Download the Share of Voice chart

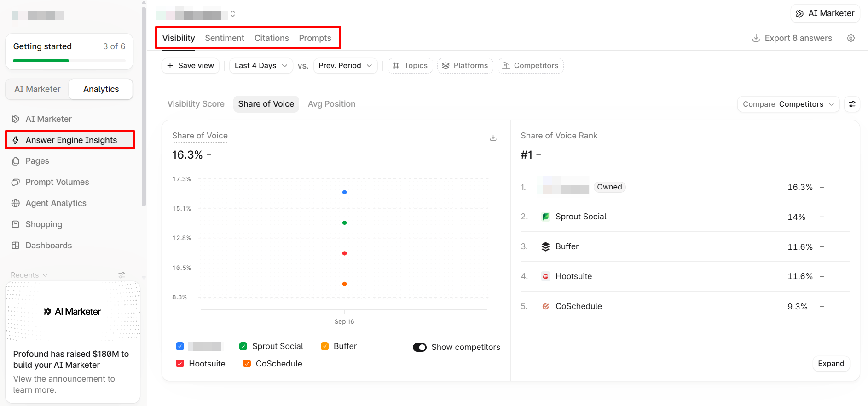point(493,138)
